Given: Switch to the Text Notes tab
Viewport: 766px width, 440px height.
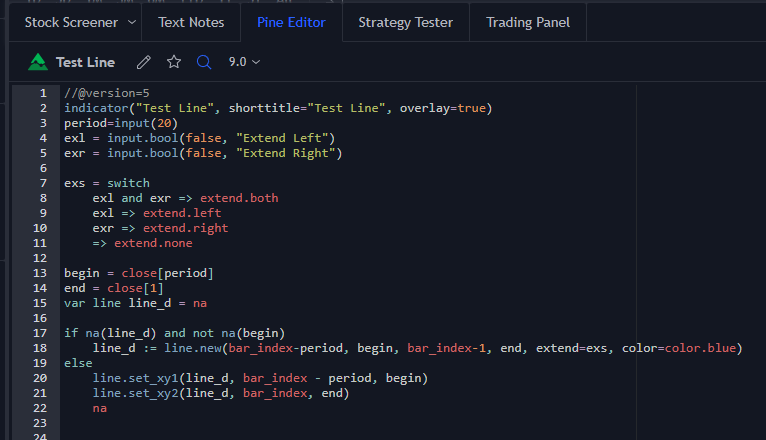Looking at the screenshot, I should pyautogui.click(x=191, y=22).
